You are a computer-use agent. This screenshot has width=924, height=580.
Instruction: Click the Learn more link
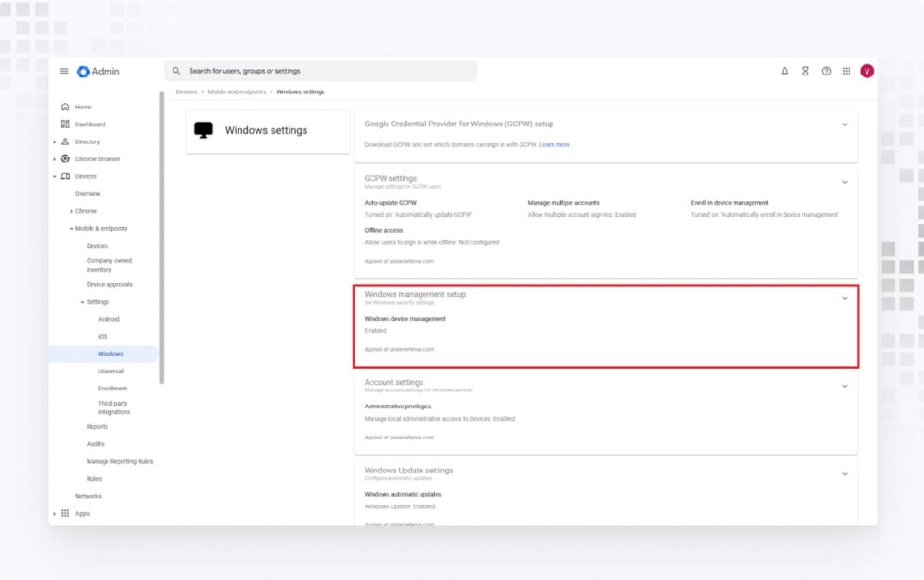(555, 143)
